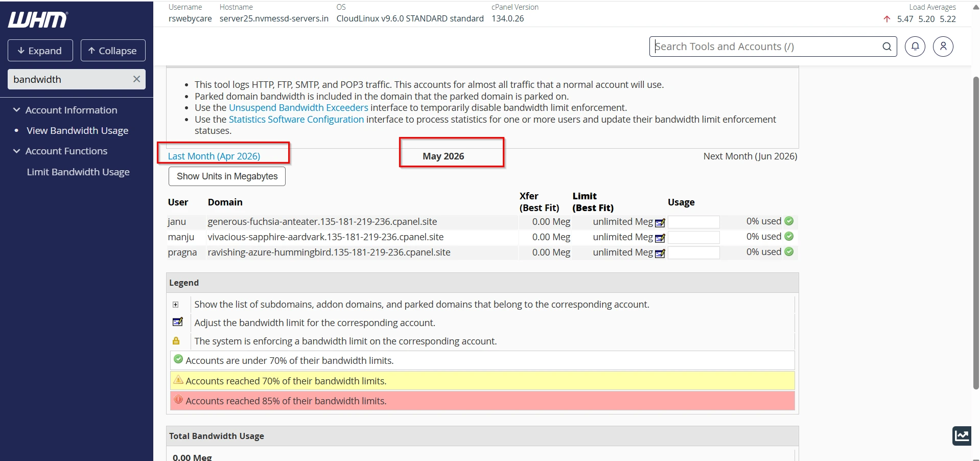Click hostname server25.nvmessd-servers.in
Viewport: 980px width, 461px height.
tap(274, 18)
